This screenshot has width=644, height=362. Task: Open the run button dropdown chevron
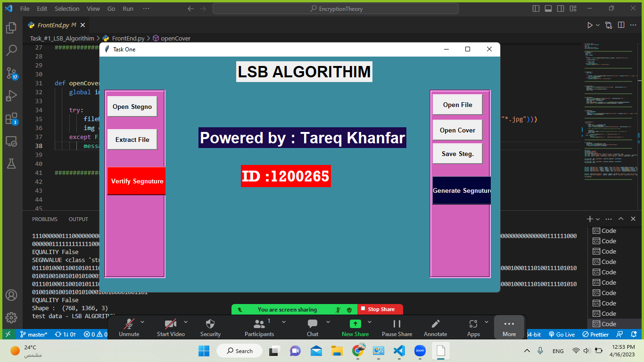598,25
